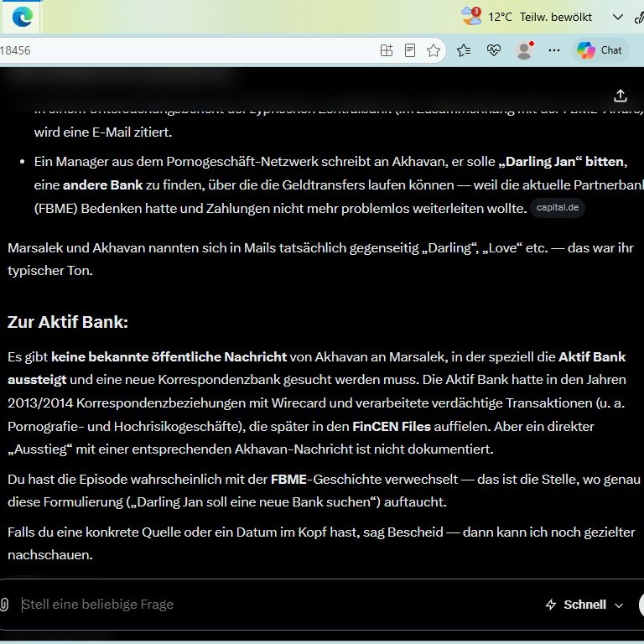Open the Copilot Chat button

click(600, 50)
